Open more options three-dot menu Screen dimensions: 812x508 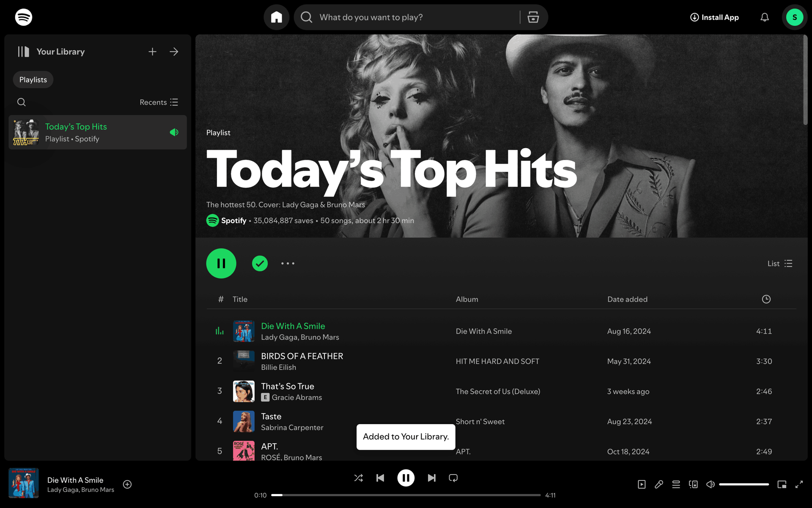click(x=288, y=263)
